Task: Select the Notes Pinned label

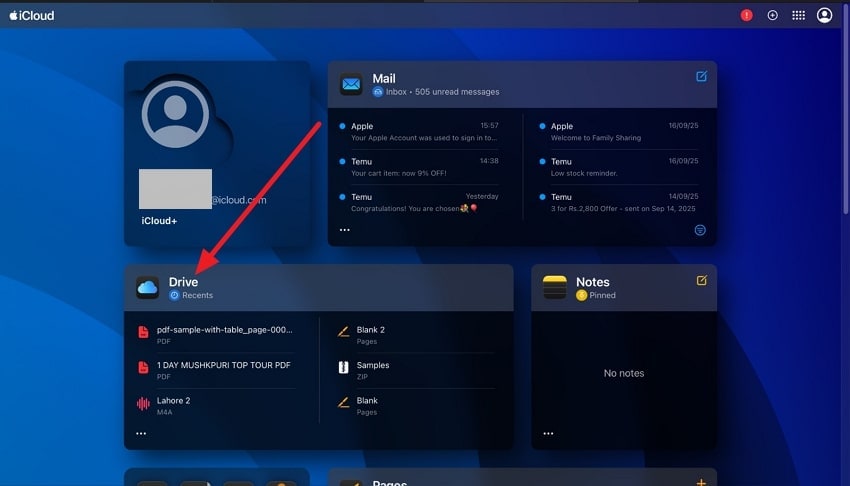Action: click(596, 295)
